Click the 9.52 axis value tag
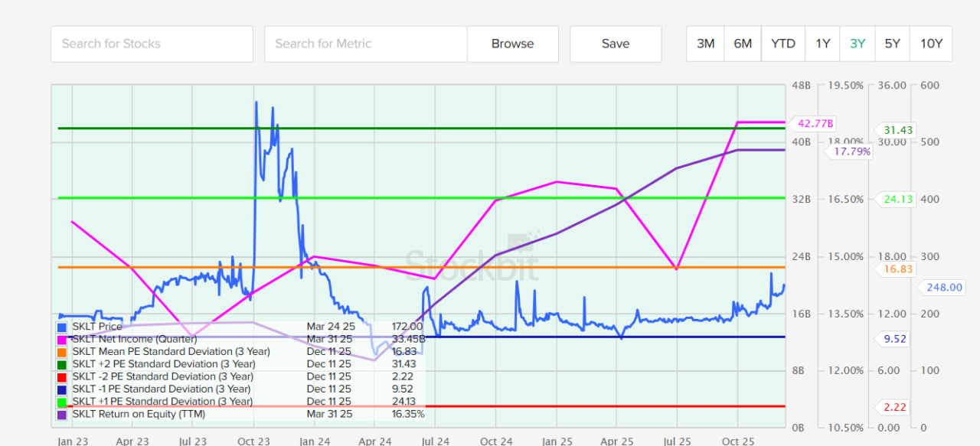The height and width of the screenshot is (446, 980). tap(893, 338)
